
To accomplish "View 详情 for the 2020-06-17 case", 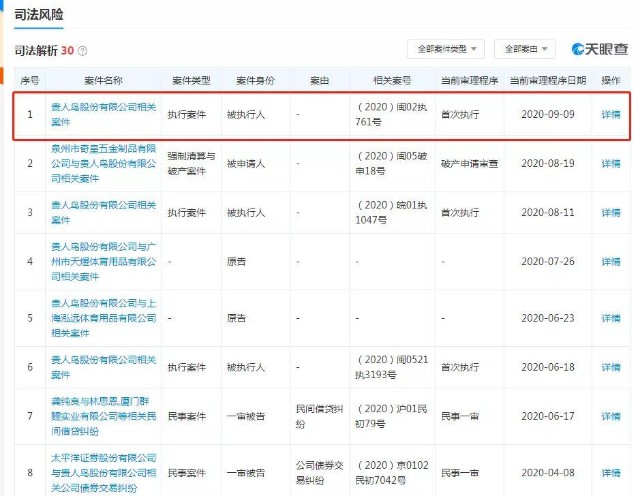I will pyautogui.click(x=611, y=416).
